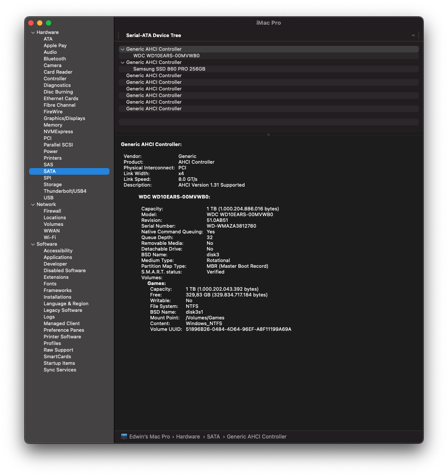
Task: Collapse the Hardware section in sidebar
Action: point(33,33)
